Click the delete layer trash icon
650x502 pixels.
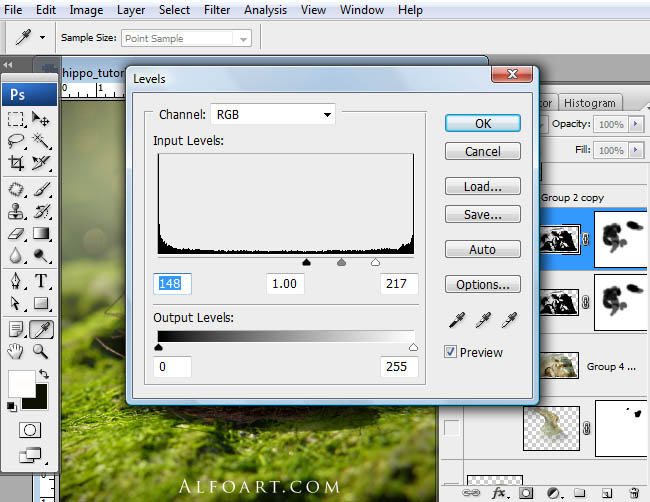click(633, 493)
